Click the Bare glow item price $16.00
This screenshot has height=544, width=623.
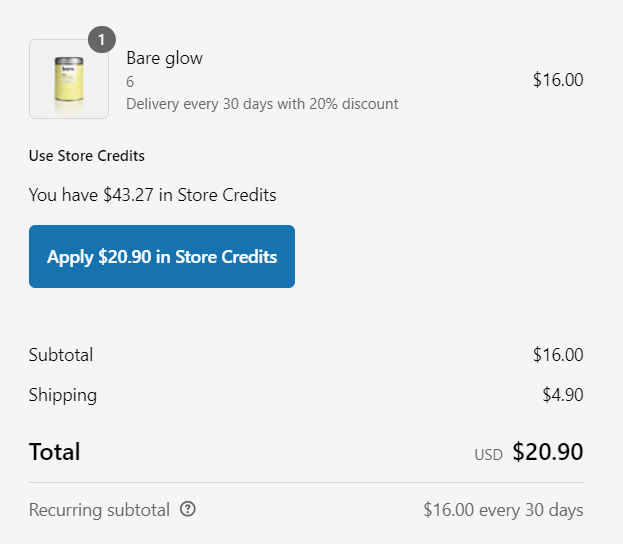coord(558,79)
